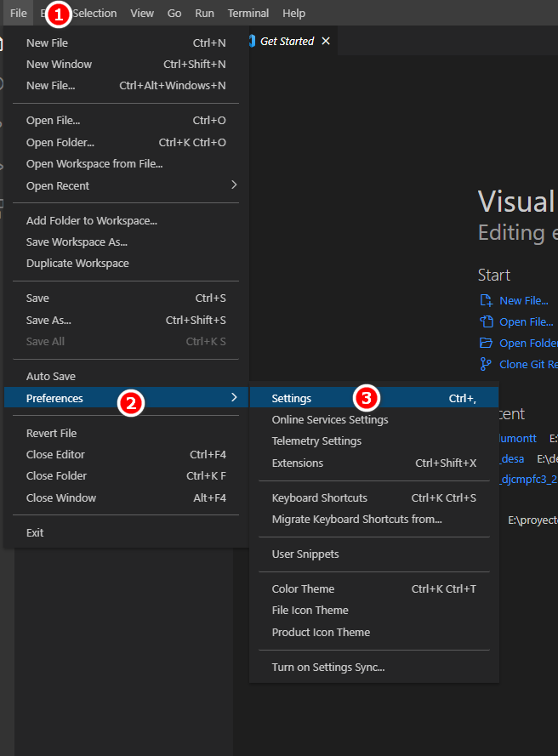
Task: Select Settings in the Preferences submenu
Action: click(x=291, y=397)
